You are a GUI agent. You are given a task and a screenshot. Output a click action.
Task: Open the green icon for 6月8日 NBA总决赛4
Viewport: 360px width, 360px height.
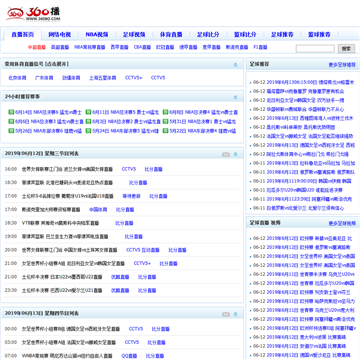[165, 112]
